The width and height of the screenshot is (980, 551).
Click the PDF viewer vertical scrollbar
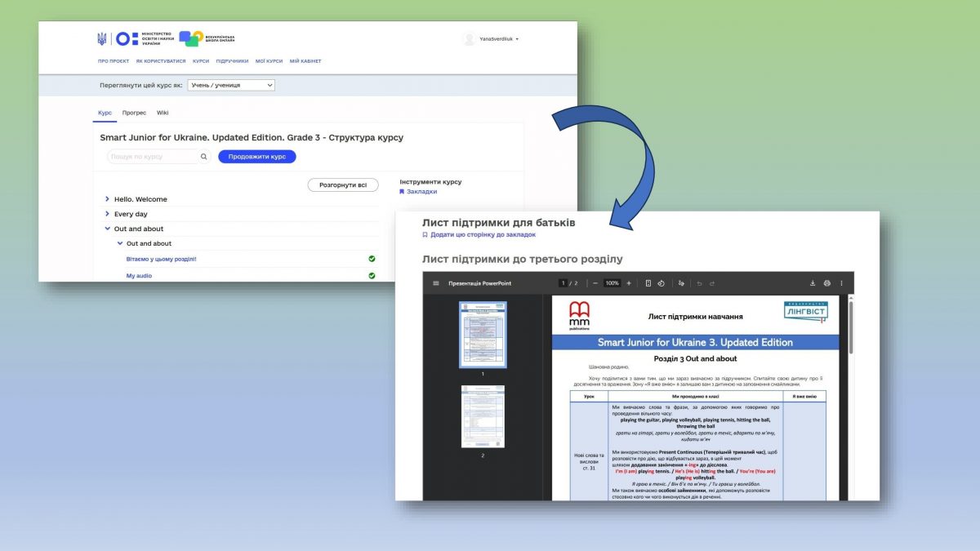coord(850,327)
